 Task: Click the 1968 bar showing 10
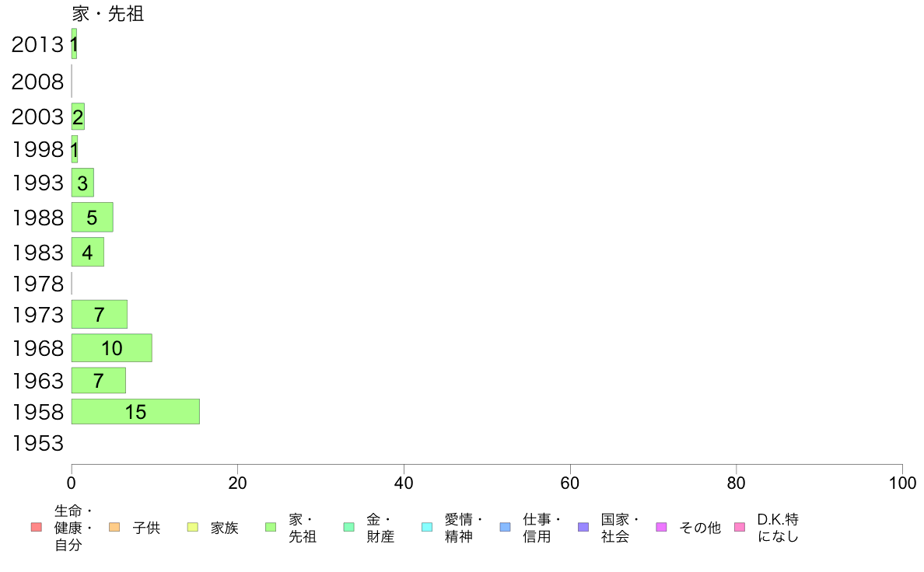coord(112,348)
